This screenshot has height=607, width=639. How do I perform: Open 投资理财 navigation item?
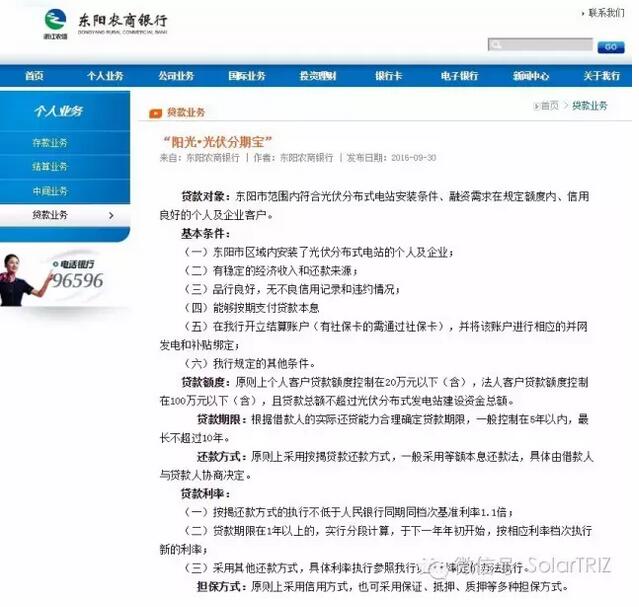(318, 77)
